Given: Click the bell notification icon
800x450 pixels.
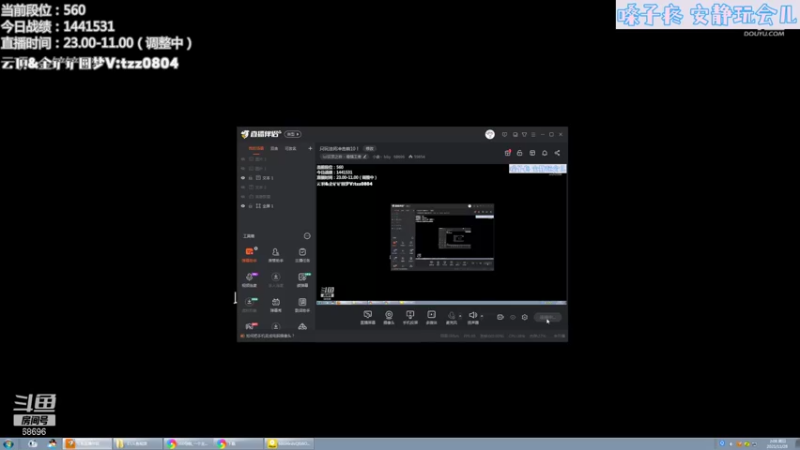Looking at the screenshot, I should [544, 153].
